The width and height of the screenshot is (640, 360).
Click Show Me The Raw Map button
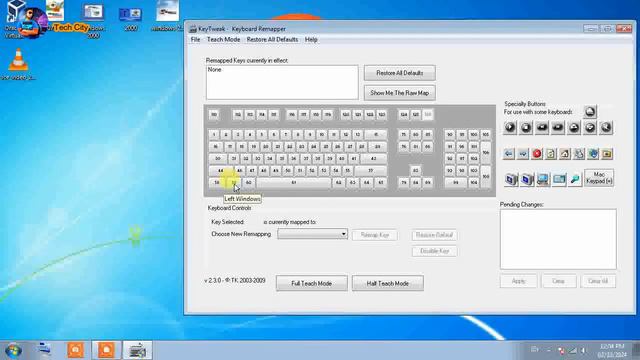(x=400, y=93)
